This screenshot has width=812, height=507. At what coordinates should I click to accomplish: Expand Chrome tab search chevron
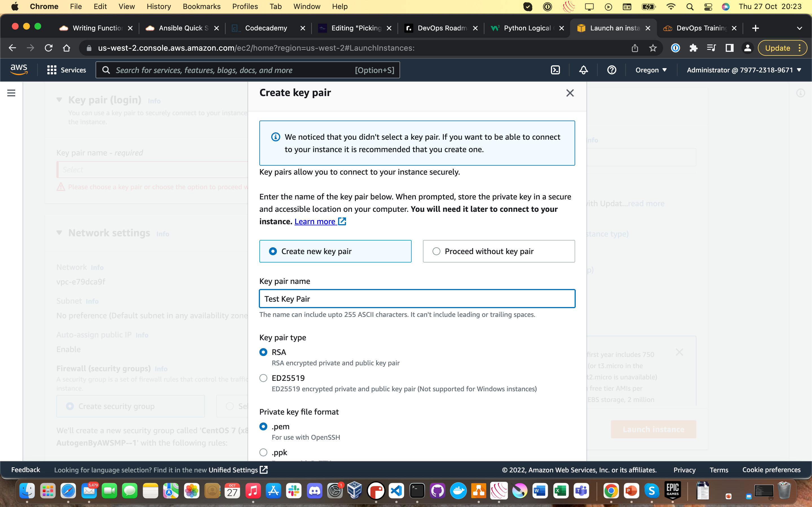pyautogui.click(x=799, y=28)
